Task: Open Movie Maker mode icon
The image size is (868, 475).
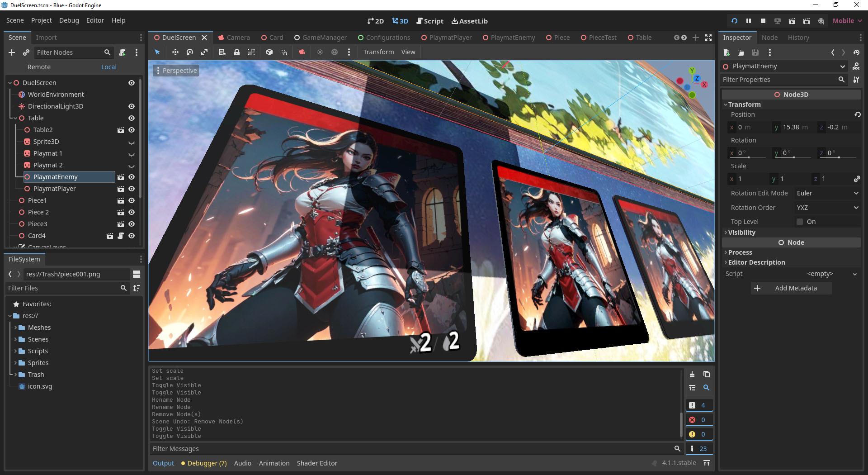Action: [821, 21]
